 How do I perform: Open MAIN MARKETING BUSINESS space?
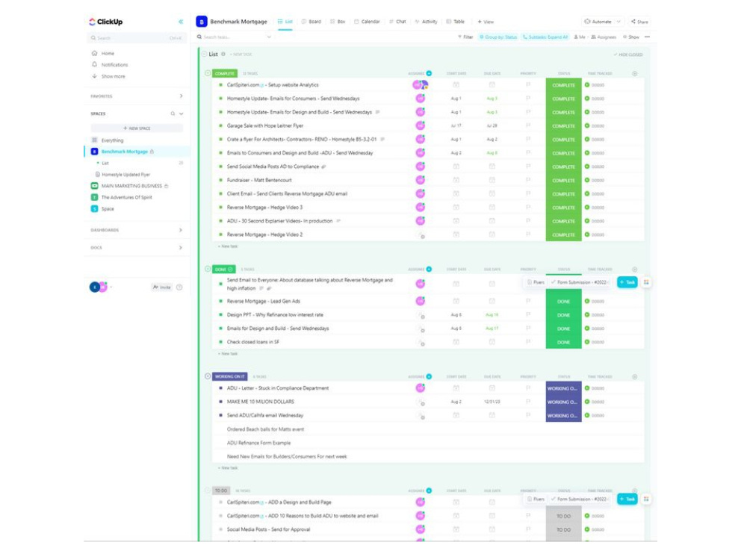(131, 186)
